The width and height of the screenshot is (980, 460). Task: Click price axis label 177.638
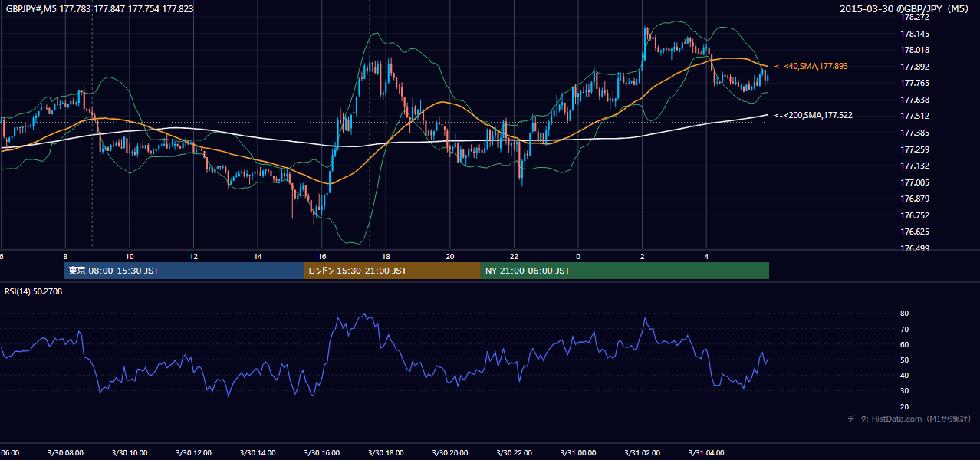coord(916,100)
